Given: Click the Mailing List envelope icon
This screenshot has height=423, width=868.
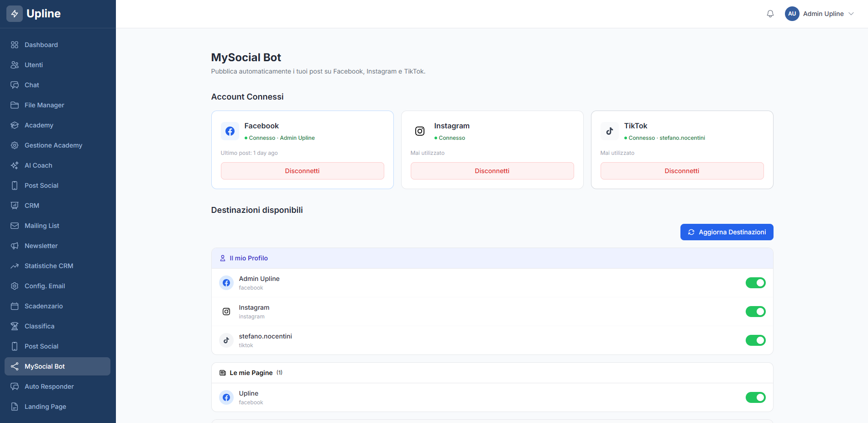Looking at the screenshot, I should [15, 226].
